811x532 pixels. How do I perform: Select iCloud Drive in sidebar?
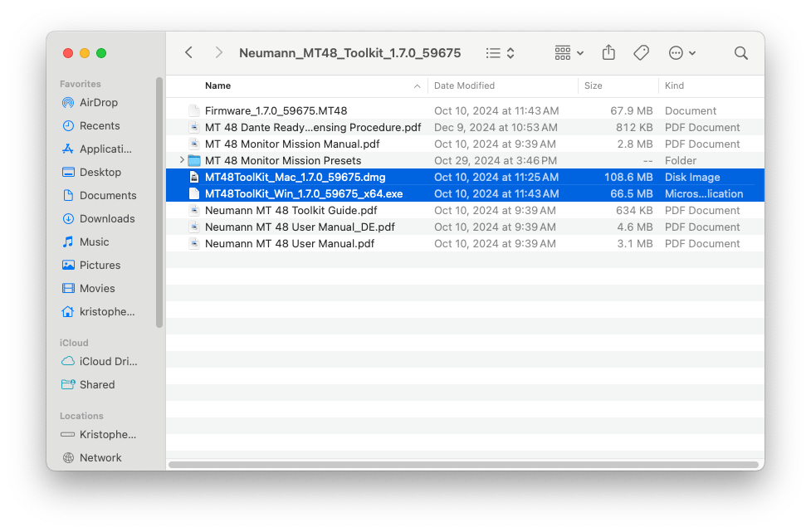click(108, 362)
